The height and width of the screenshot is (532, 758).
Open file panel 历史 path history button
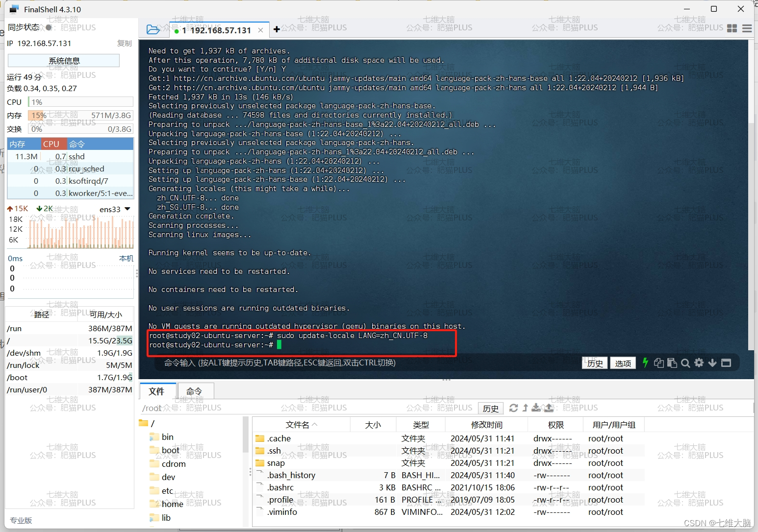pyautogui.click(x=491, y=408)
